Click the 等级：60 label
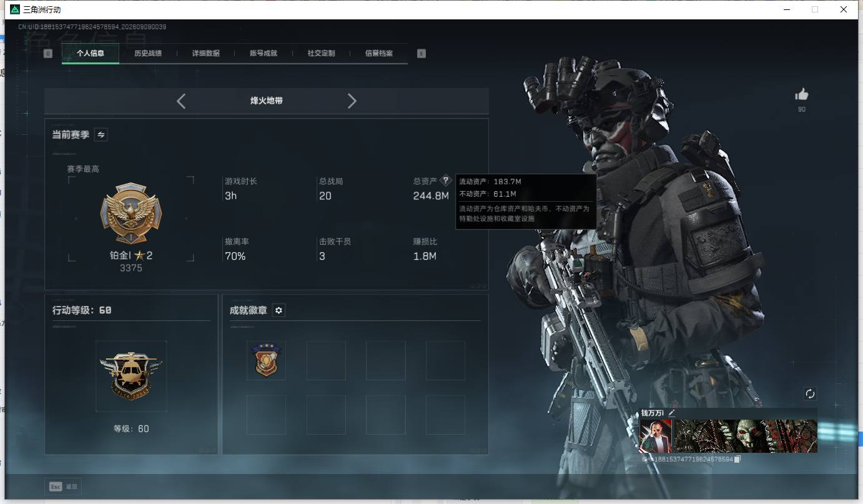 coord(131,428)
